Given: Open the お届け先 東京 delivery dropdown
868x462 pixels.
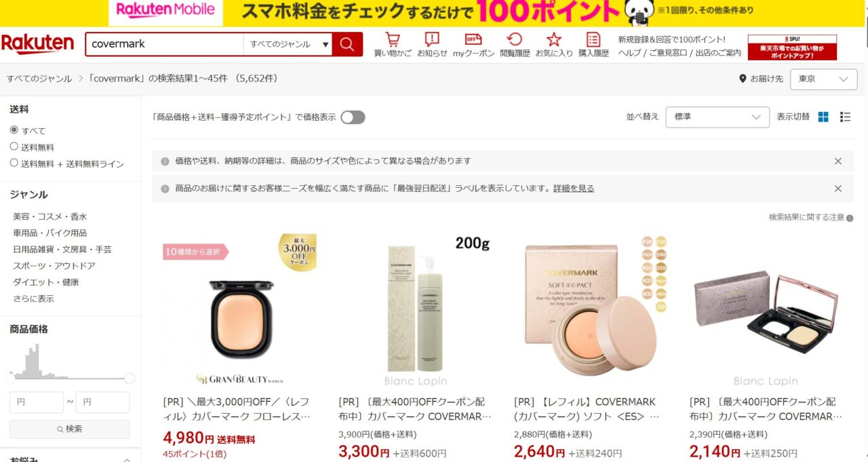Looking at the screenshot, I should [824, 79].
